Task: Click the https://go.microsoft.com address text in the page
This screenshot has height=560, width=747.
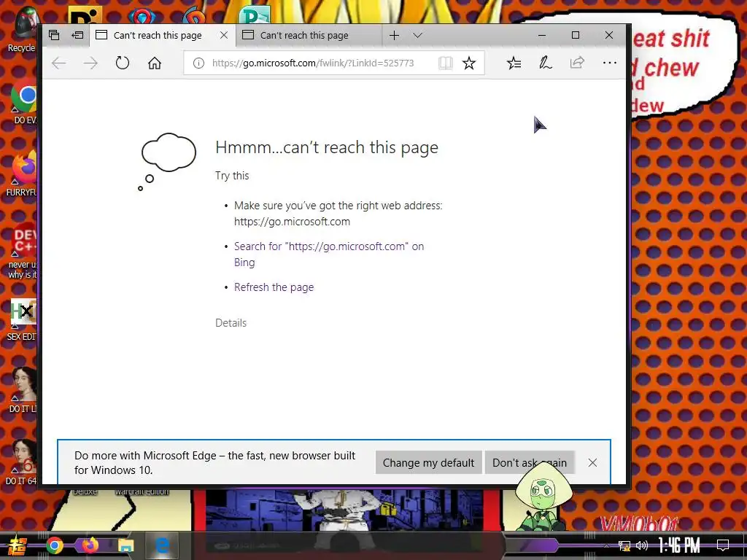Action: [292, 222]
